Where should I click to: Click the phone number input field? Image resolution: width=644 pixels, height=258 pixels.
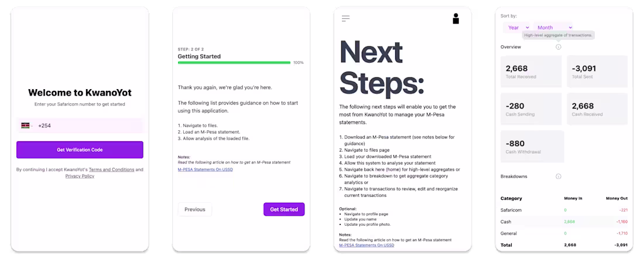(x=88, y=125)
